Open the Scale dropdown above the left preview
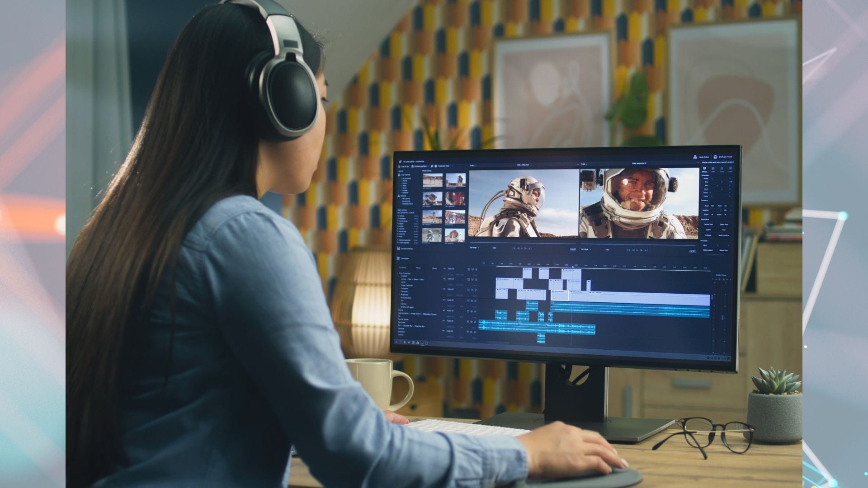 472,165
